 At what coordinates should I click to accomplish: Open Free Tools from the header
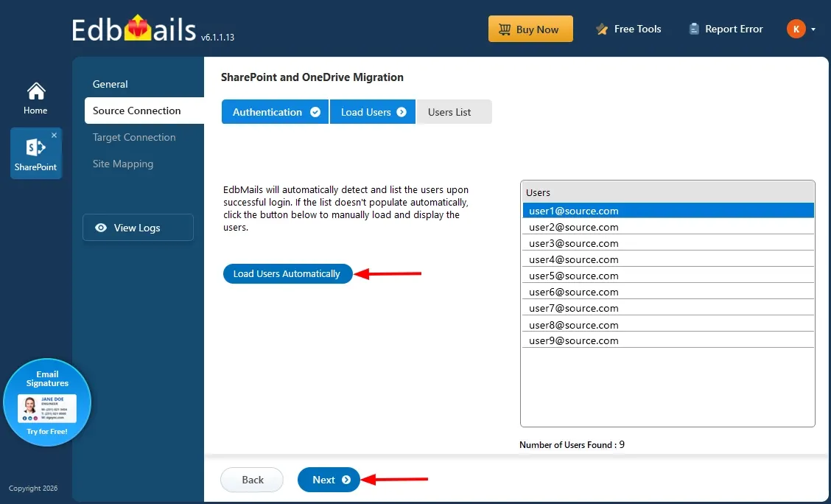click(x=628, y=29)
